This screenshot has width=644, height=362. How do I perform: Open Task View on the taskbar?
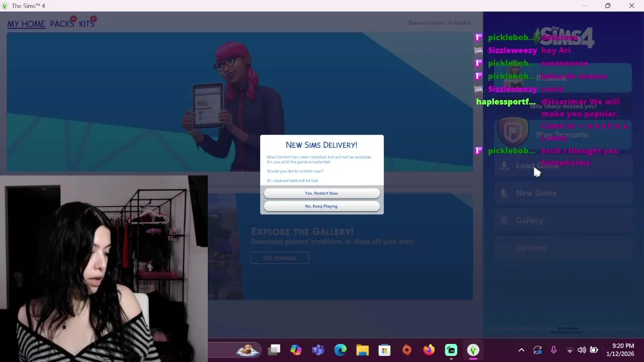pos(274,350)
